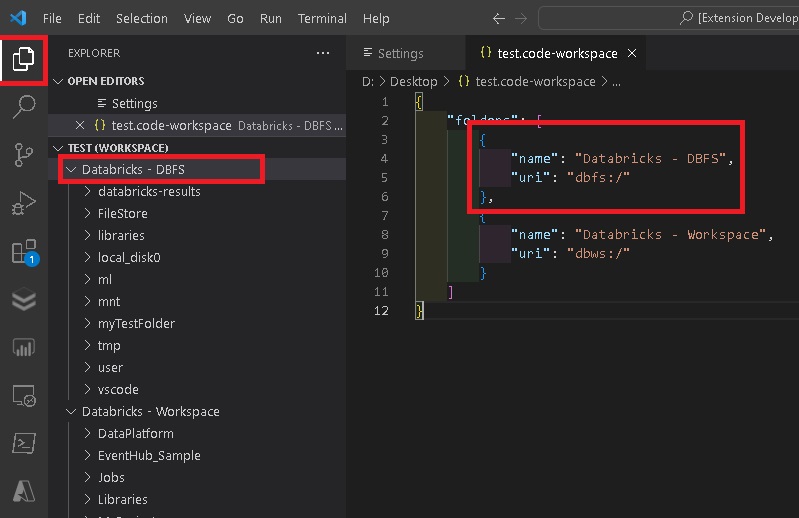Open the Go menu
Screen dimensions: 799x518
tap(235, 18)
